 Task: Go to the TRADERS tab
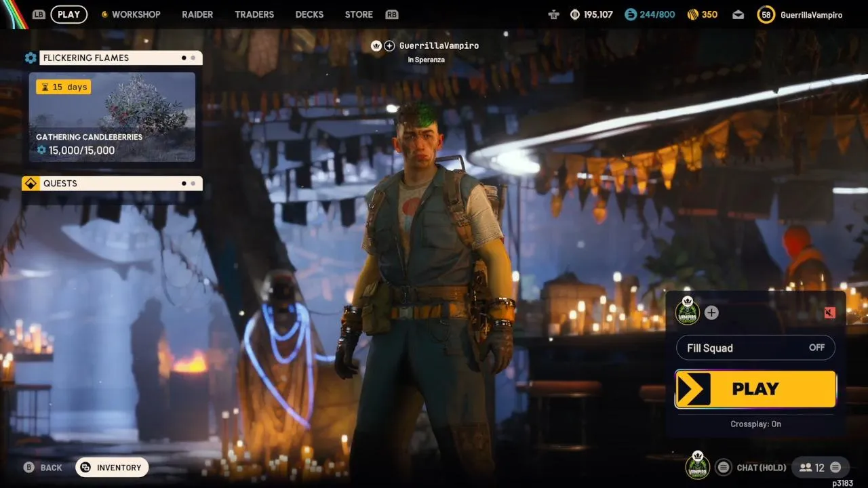pos(254,14)
